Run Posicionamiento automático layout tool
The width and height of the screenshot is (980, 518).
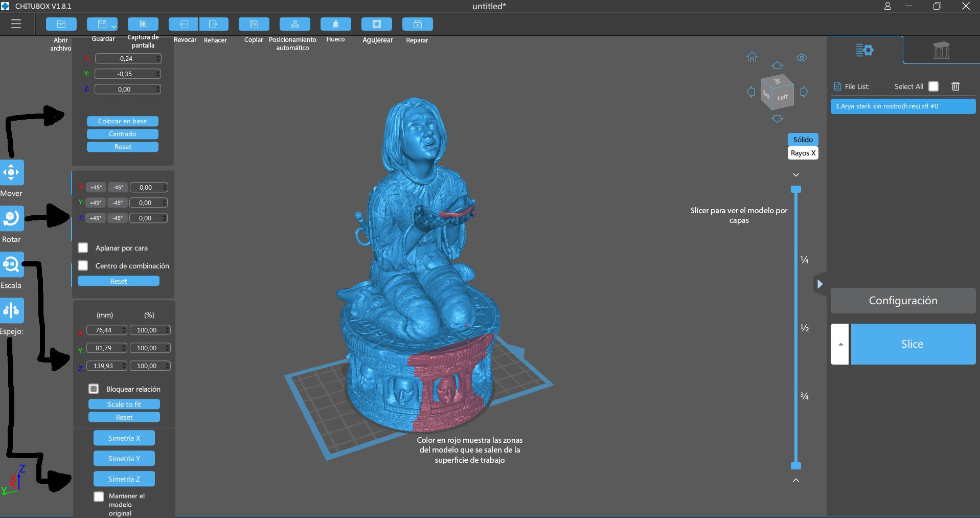(x=295, y=24)
